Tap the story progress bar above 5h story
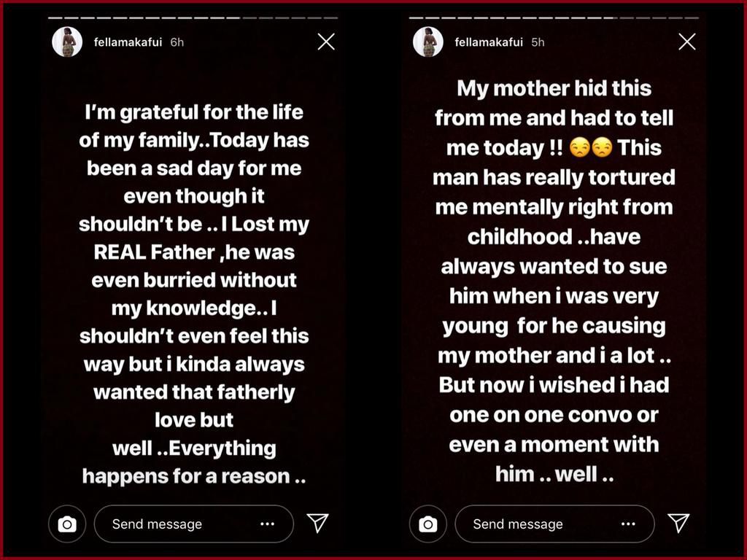The image size is (747, 560). 554,17
